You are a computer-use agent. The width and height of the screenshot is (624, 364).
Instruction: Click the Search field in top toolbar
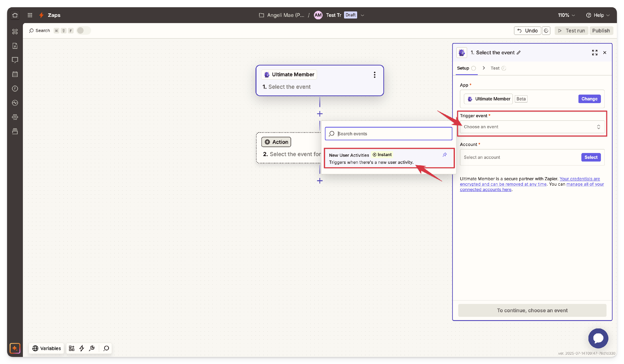(x=39, y=31)
